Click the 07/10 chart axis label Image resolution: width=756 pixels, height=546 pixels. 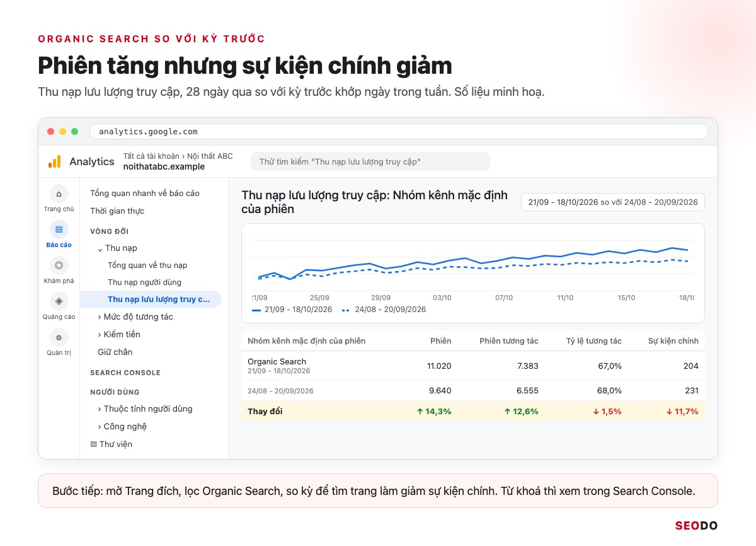504,298
